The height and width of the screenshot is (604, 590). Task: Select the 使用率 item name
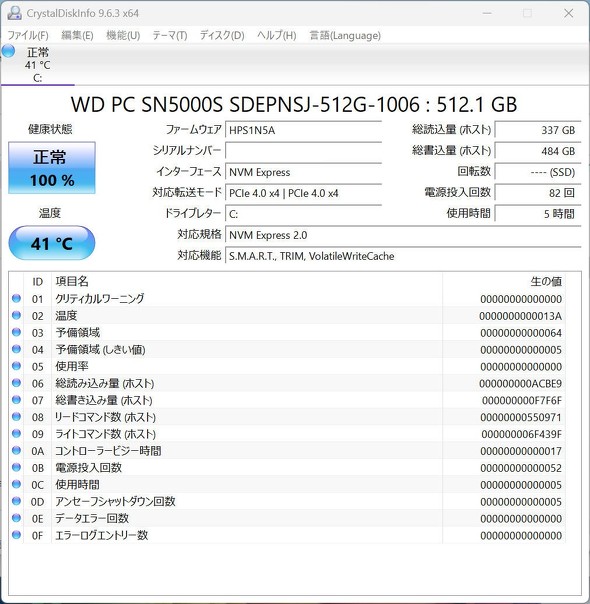point(72,366)
